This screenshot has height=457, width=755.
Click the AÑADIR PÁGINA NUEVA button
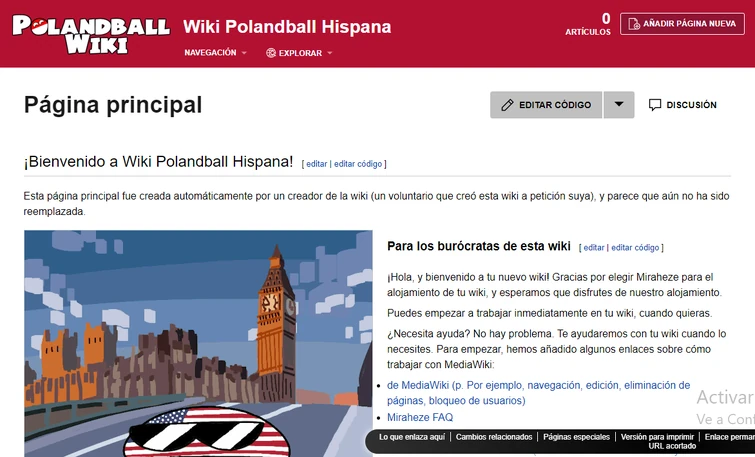point(682,24)
